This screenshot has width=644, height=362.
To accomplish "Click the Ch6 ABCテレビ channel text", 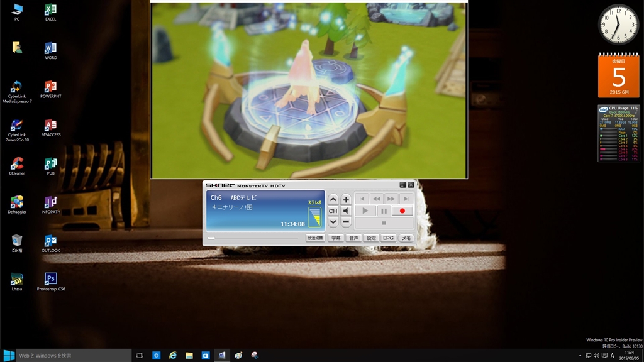I will [233, 198].
